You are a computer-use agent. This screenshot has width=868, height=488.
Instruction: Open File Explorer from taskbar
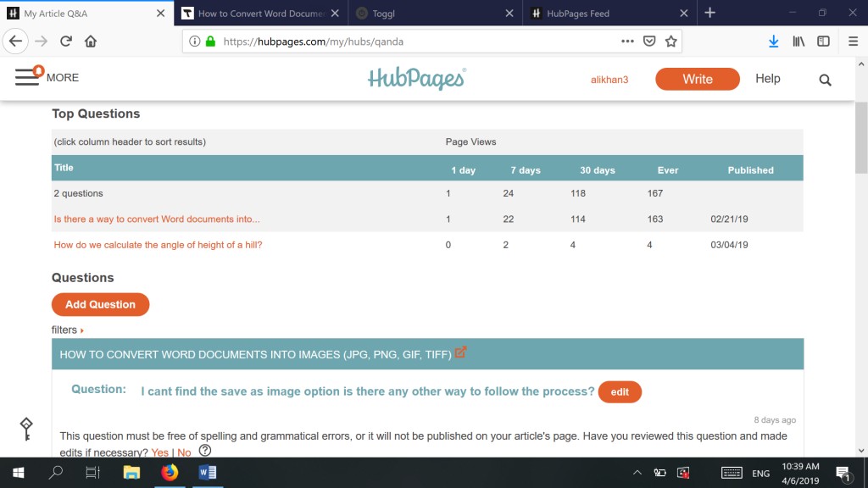(131, 473)
